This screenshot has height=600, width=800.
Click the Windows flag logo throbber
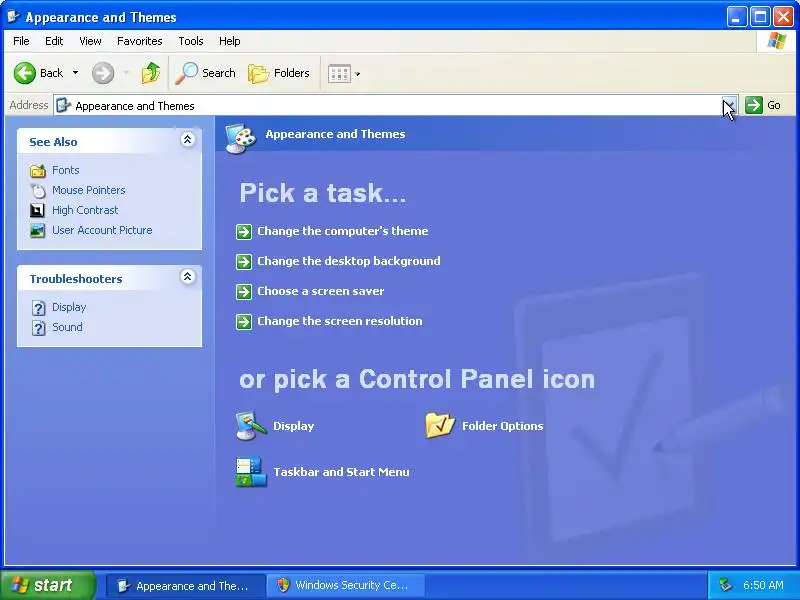click(x=777, y=41)
